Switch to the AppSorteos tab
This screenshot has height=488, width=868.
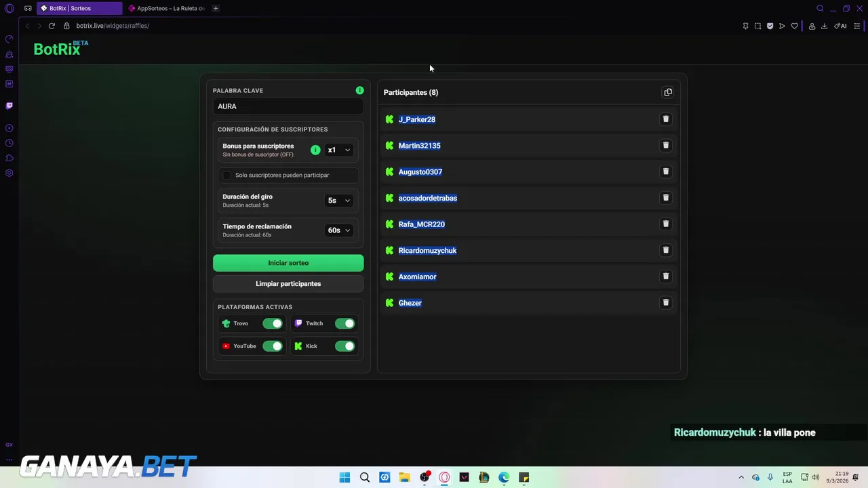[x=166, y=8]
